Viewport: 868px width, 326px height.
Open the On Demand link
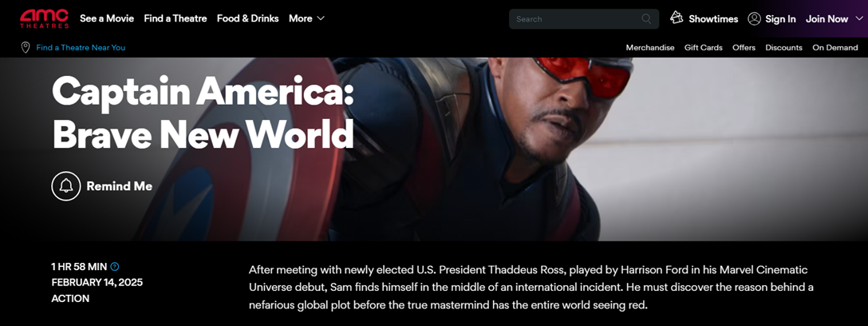[x=834, y=48]
